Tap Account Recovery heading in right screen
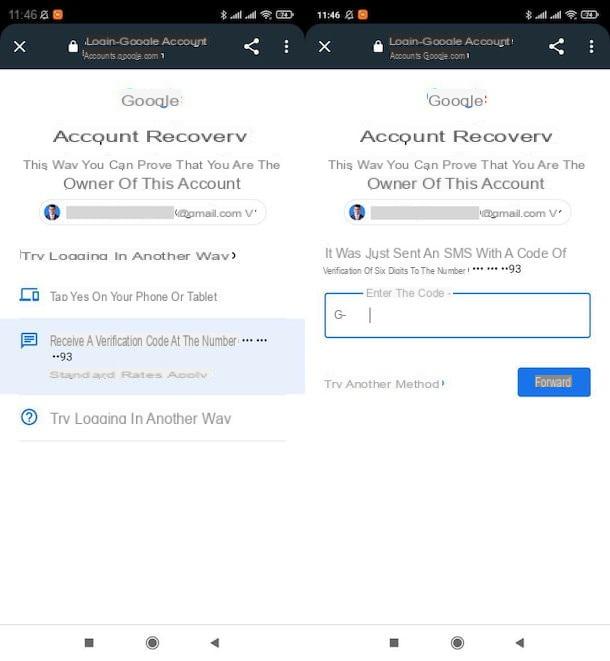Screen dimensions: 610x661 456,136
